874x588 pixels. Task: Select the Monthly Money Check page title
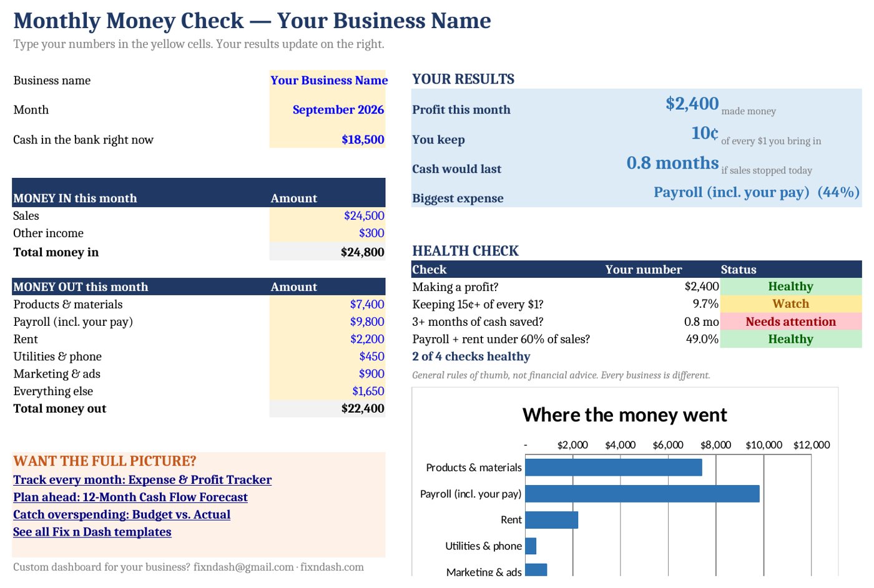coord(252,21)
